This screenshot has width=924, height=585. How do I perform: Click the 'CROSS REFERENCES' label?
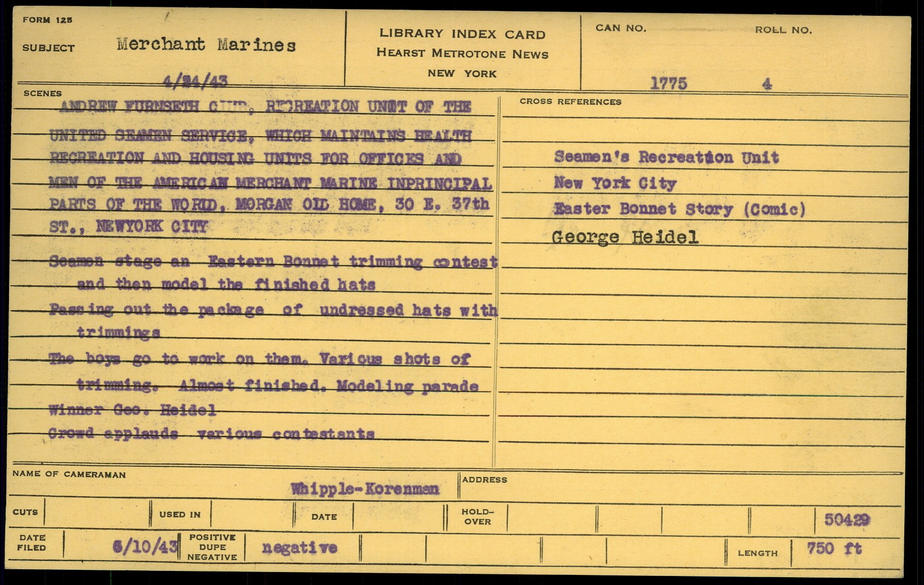[570, 102]
